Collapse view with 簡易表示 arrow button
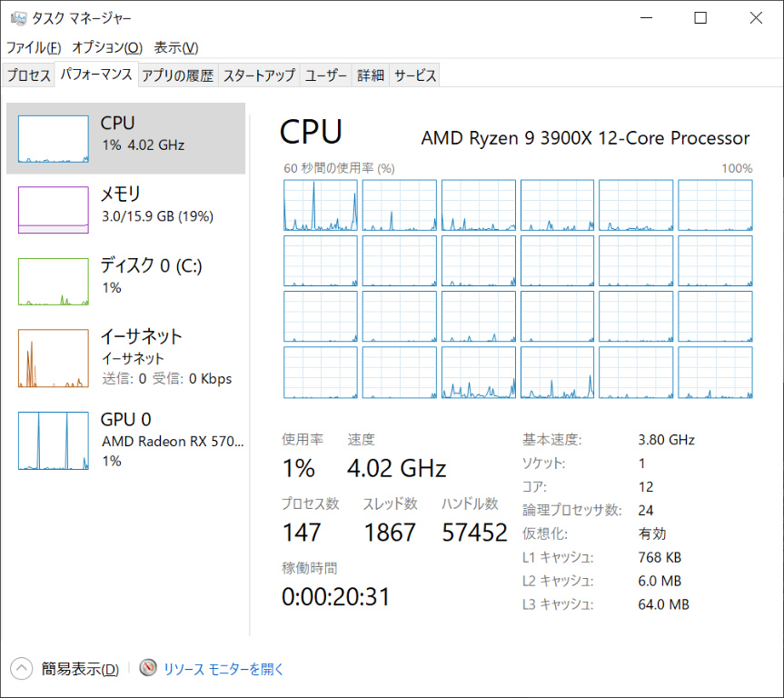Image resolution: width=784 pixels, height=698 pixels. 22,669
